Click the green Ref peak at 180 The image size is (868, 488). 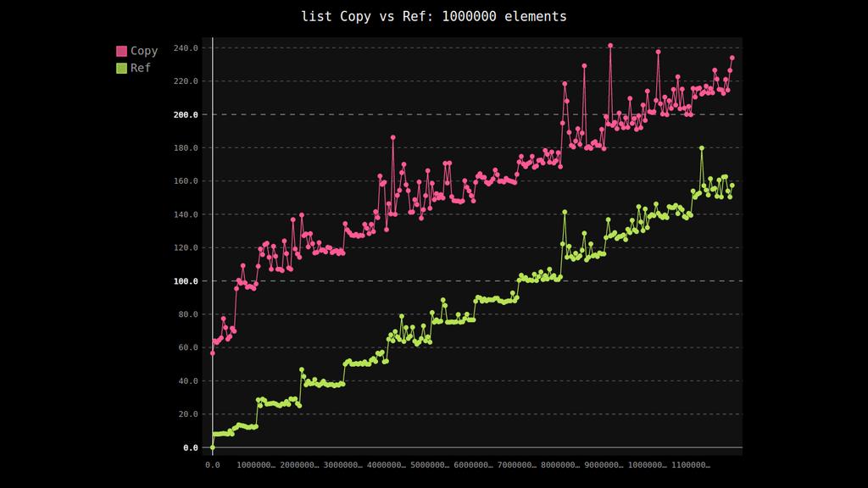pyautogui.click(x=702, y=148)
